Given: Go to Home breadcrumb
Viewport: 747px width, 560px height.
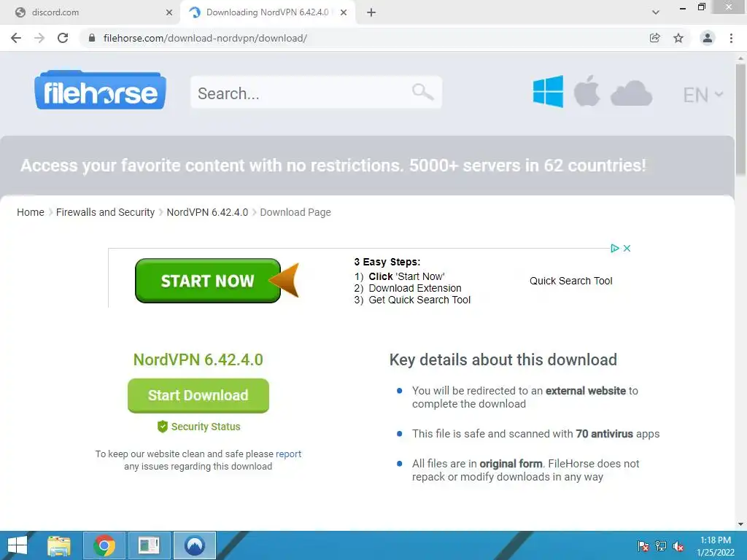Looking at the screenshot, I should [x=31, y=212].
